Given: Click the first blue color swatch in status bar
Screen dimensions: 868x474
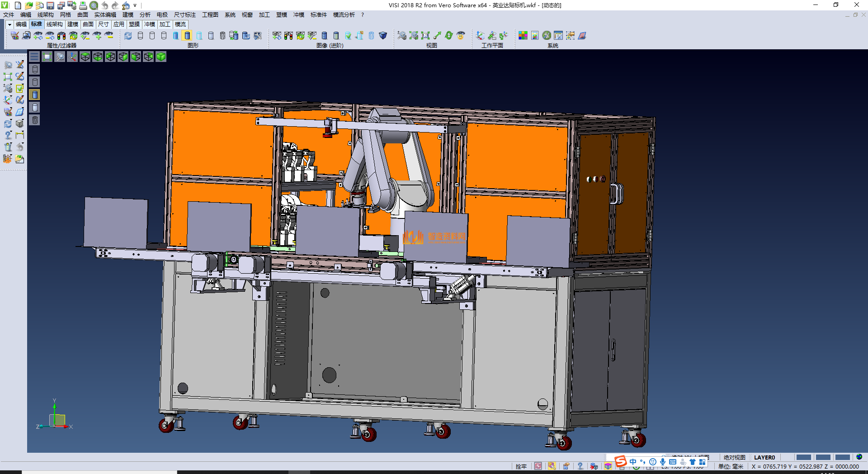Looking at the screenshot, I should [x=803, y=457].
